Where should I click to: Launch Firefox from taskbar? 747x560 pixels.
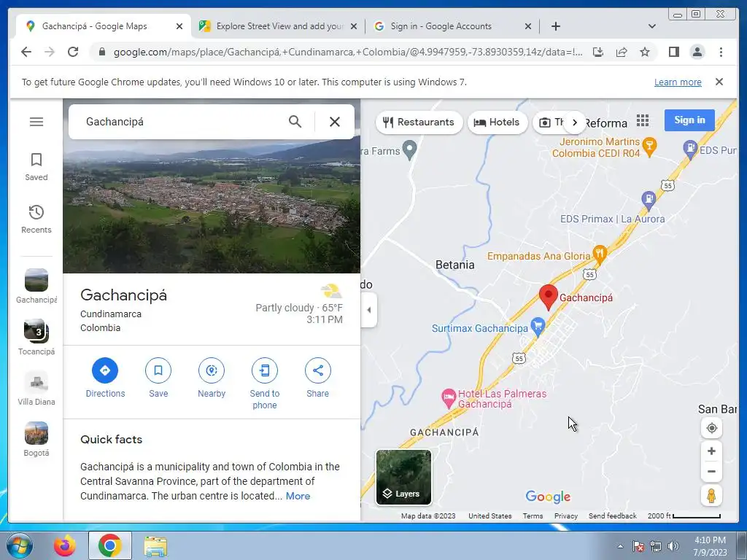point(65,545)
